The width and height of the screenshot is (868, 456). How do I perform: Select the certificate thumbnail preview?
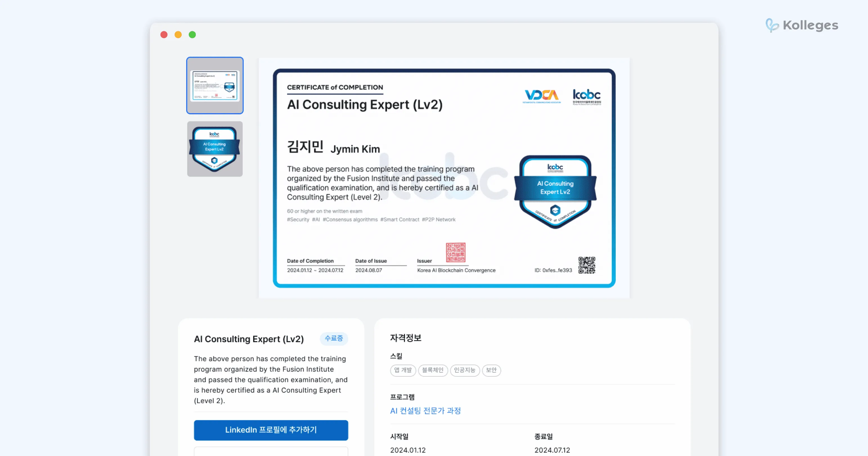coord(215,85)
